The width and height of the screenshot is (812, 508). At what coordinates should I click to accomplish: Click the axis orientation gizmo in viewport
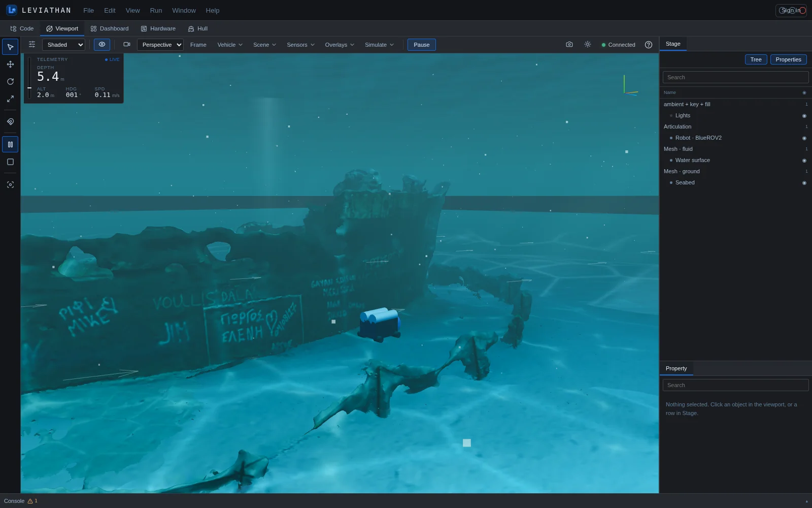click(630, 85)
